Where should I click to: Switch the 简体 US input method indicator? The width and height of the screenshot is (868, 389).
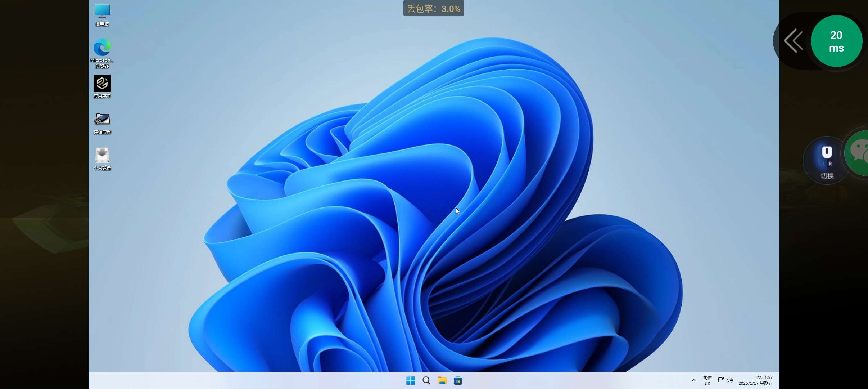pyautogui.click(x=707, y=380)
